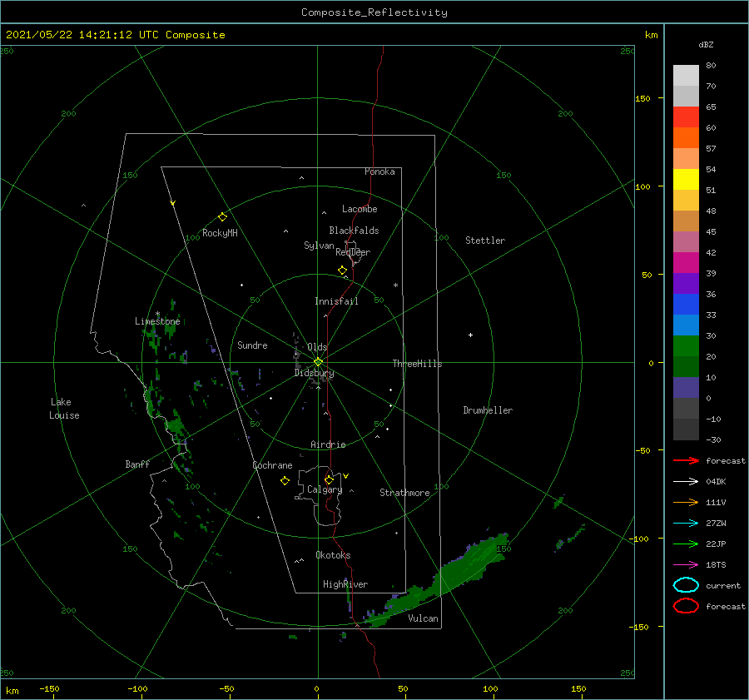The height and width of the screenshot is (700, 749).
Task: Click the green 22JP arrow icon
Action: coord(686,544)
